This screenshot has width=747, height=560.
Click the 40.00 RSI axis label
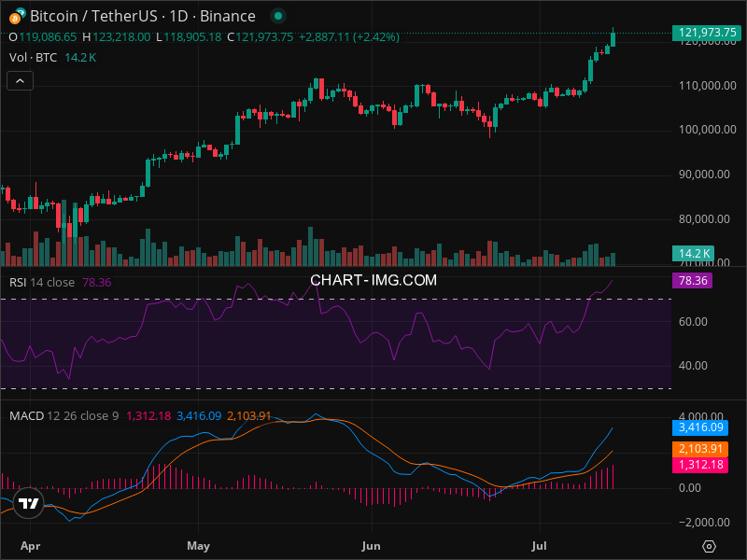[693, 366]
